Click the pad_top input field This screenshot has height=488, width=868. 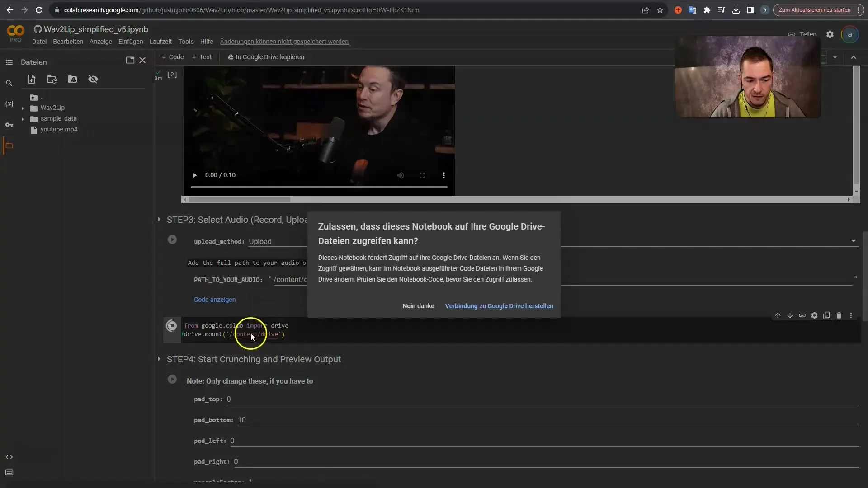[x=542, y=399]
